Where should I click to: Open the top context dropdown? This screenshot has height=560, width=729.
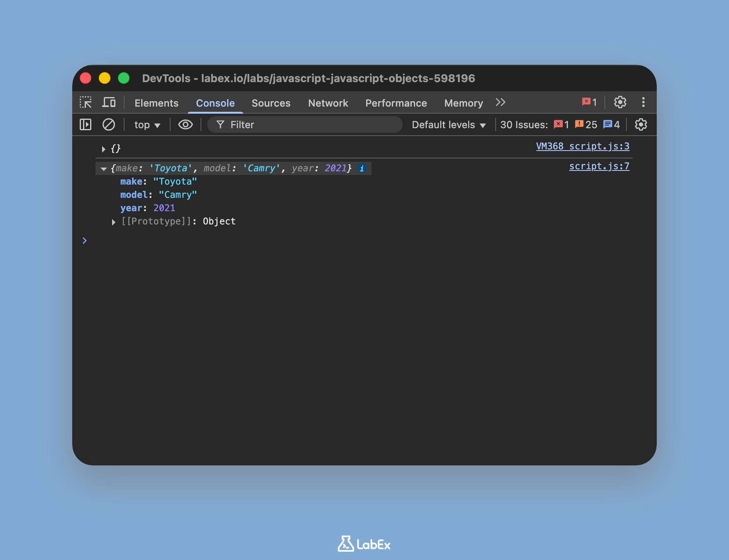tap(147, 125)
